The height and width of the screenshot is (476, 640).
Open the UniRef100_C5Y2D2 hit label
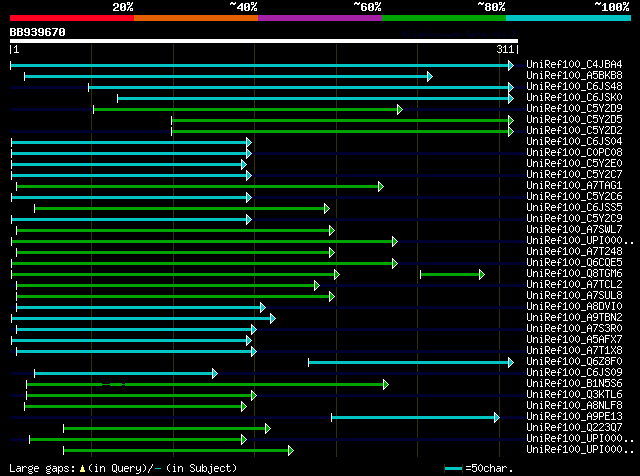(x=574, y=131)
